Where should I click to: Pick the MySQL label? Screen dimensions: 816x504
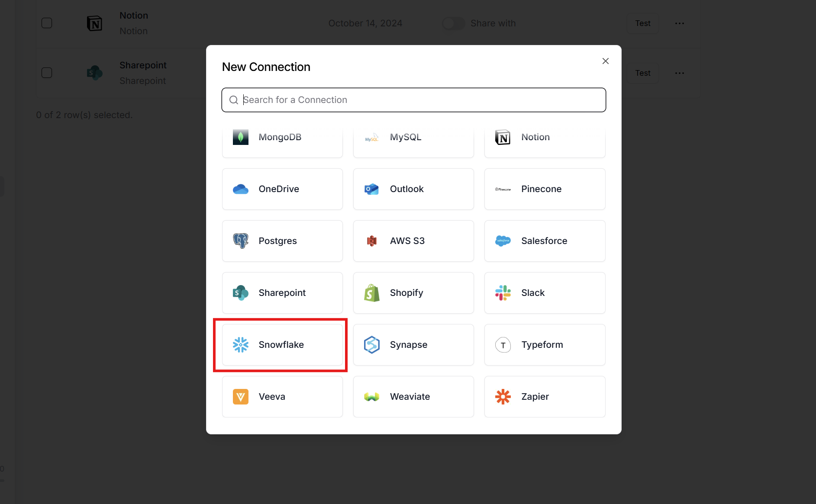(406, 137)
